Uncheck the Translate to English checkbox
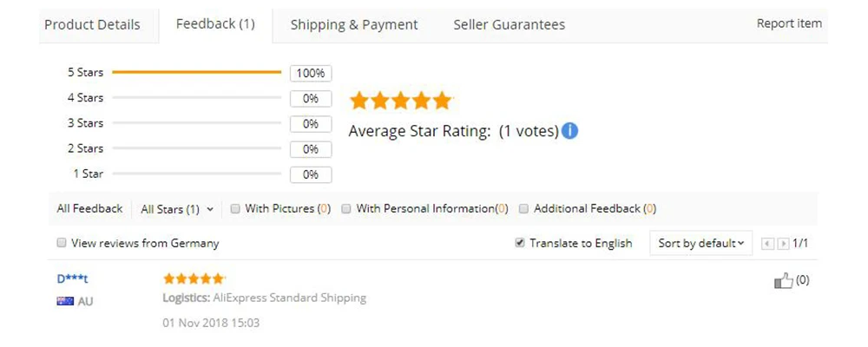The height and width of the screenshot is (347, 868). click(519, 242)
